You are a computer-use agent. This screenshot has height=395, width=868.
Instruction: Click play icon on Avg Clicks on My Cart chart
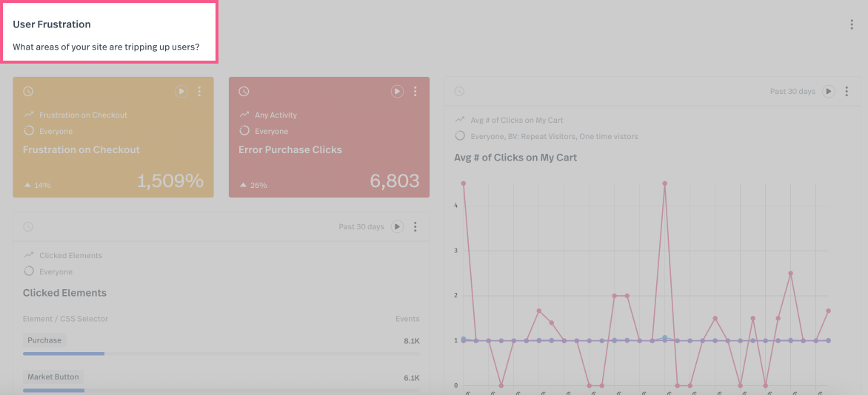(829, 92)
